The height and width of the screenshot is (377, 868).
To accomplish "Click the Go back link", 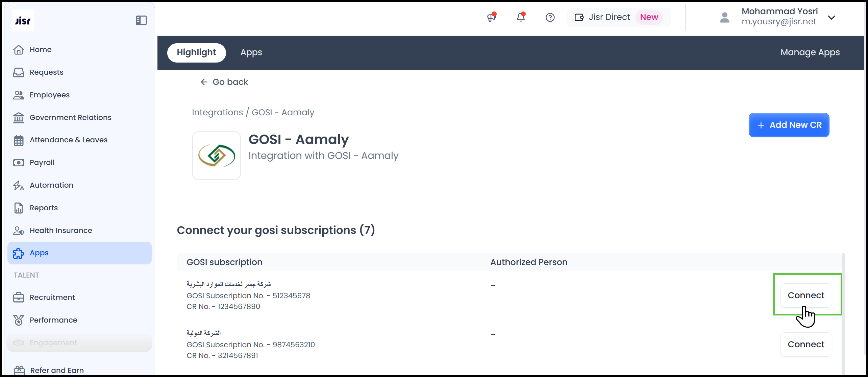I will [224, 82].
